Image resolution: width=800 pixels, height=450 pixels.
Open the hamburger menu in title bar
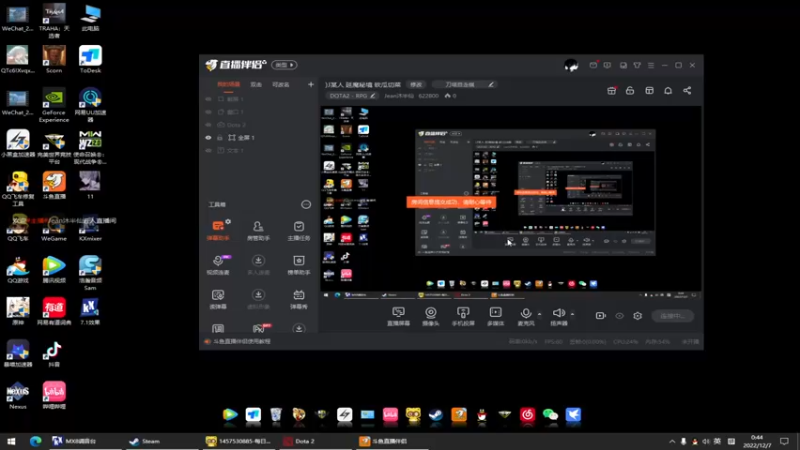click(x=651, y=65)
